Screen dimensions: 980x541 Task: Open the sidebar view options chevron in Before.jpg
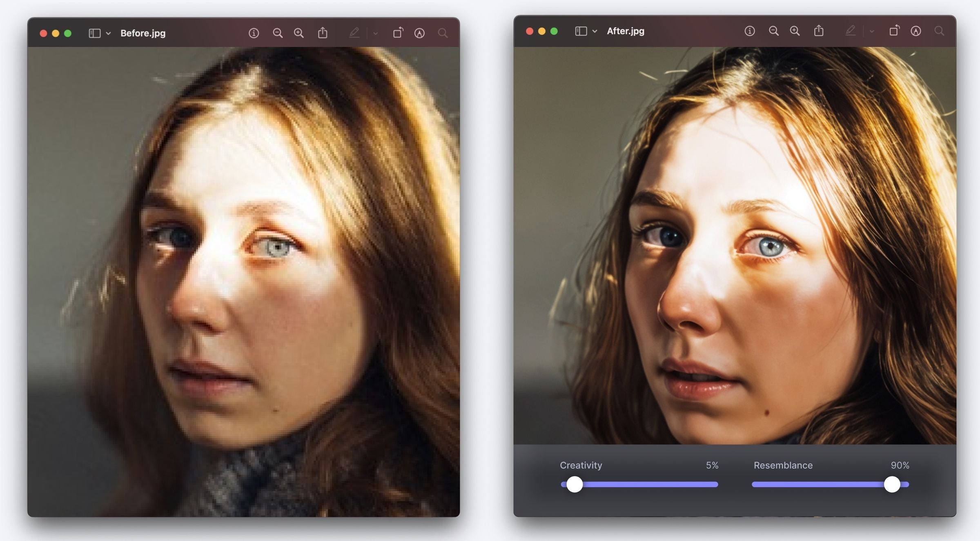tap(108, 33)
